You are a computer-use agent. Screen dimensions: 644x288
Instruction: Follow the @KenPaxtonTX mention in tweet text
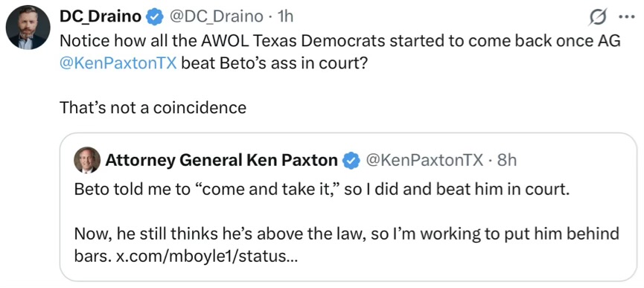pyautogui.click(x=118, y=63)
